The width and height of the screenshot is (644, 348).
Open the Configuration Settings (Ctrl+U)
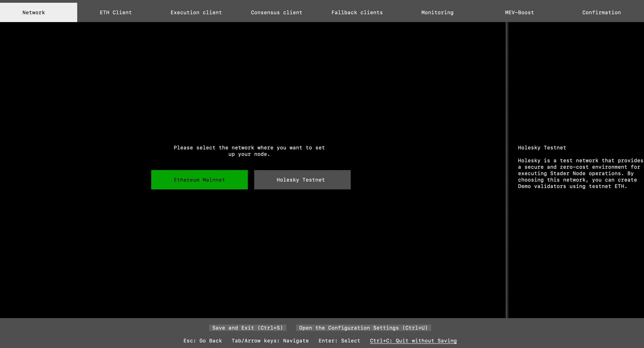(363, 328)
